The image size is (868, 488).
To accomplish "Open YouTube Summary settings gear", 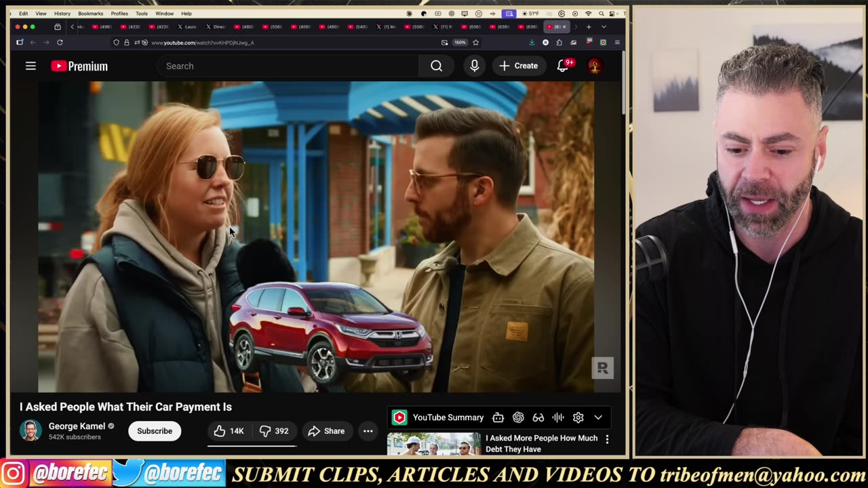I will point(578,418).
